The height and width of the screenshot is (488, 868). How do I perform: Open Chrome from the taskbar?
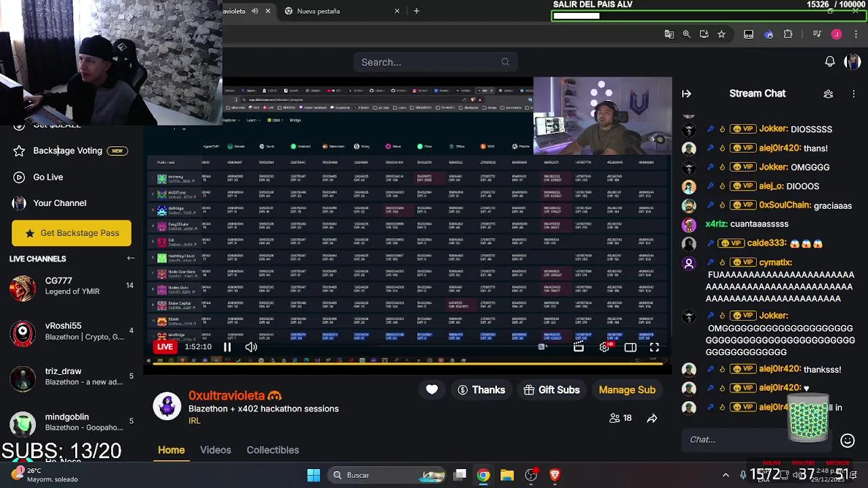tap(484, 475)
